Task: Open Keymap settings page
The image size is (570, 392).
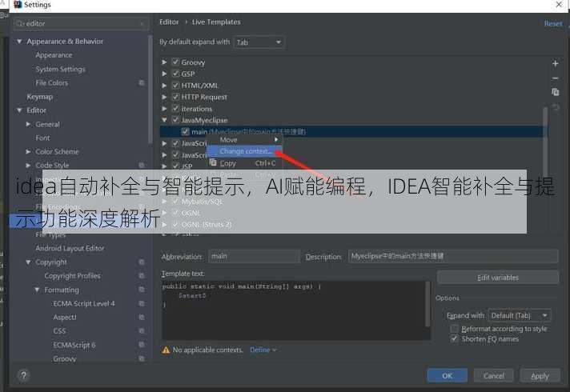Action: (x=40, y=97)
